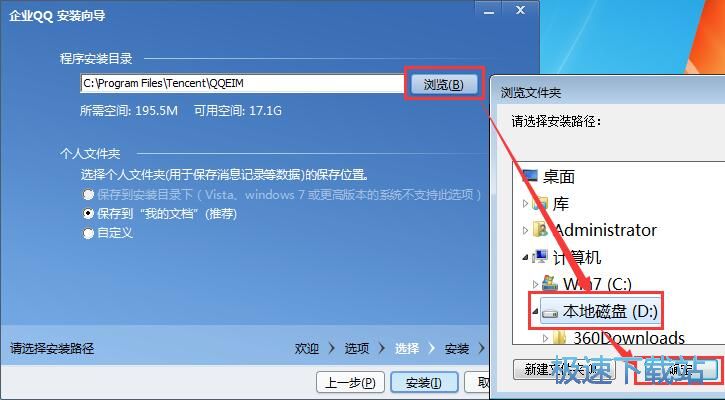
Task: Click 欢迎 step in wizard breadcrumb
Action: pyautogui.click(x=307, y=348)
